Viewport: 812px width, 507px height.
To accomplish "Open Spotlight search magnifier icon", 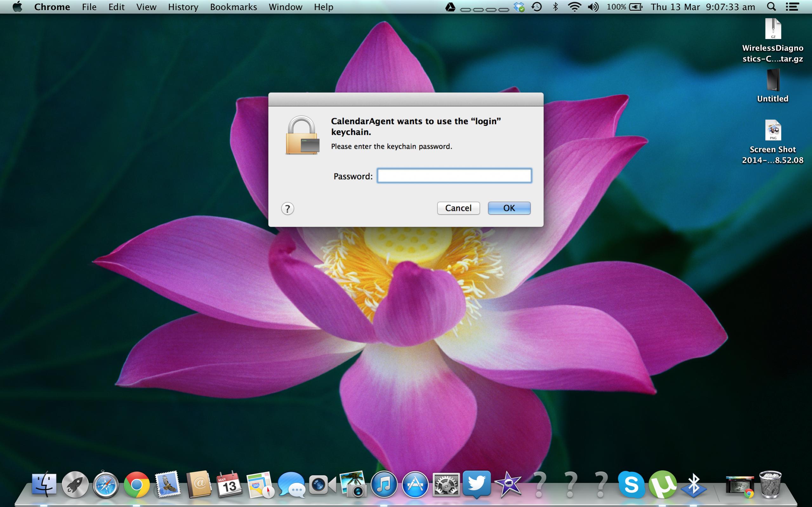I will pyautogui.click(x=771, y=7).
